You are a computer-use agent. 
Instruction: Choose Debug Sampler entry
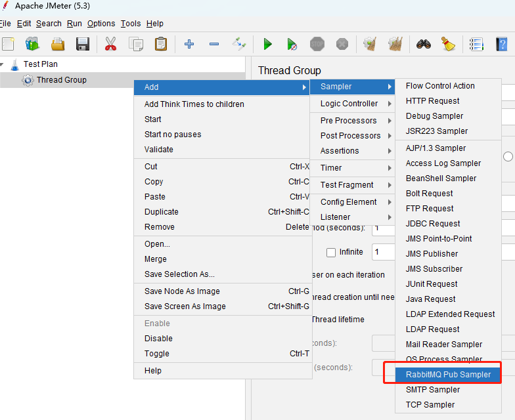tap(448, 116)
